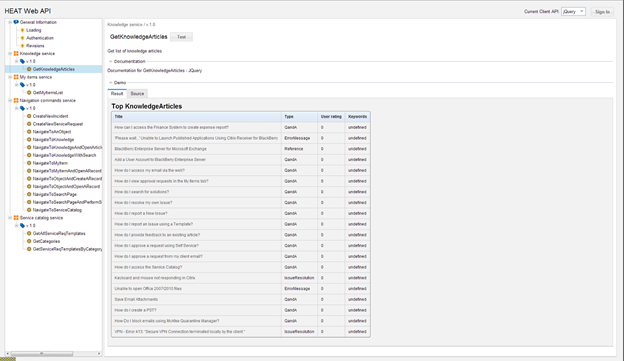624x361 pixels.
Task: Click the gear icon next to NavigateToKnowledgeWithSearch
Action: (29, 155)
